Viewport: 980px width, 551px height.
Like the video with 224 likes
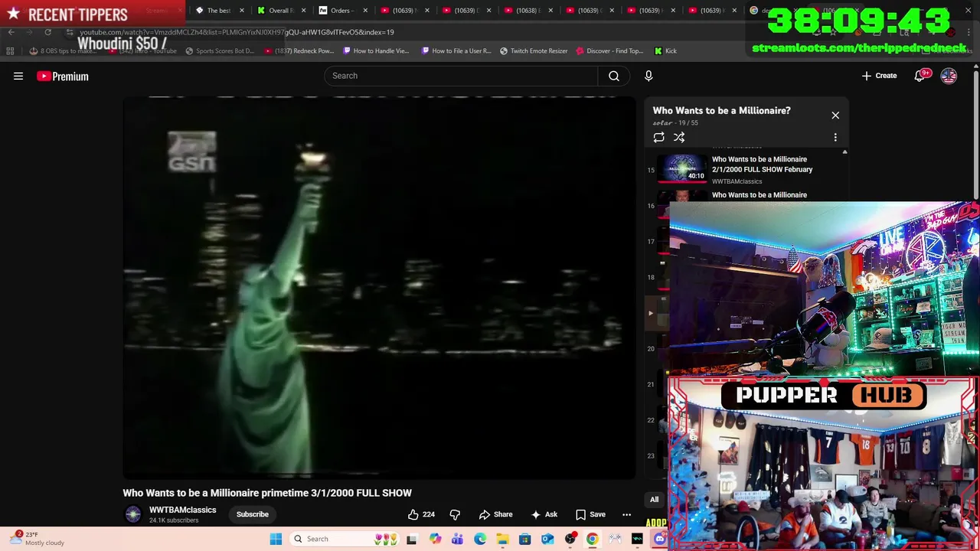point(421,514)
